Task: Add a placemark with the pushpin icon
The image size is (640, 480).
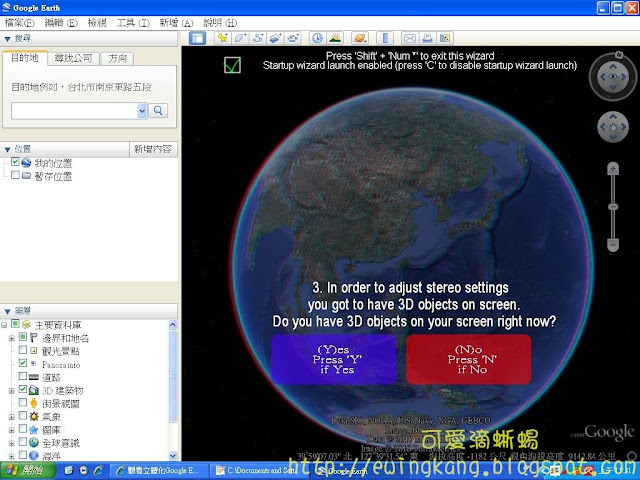Action: 222,38
